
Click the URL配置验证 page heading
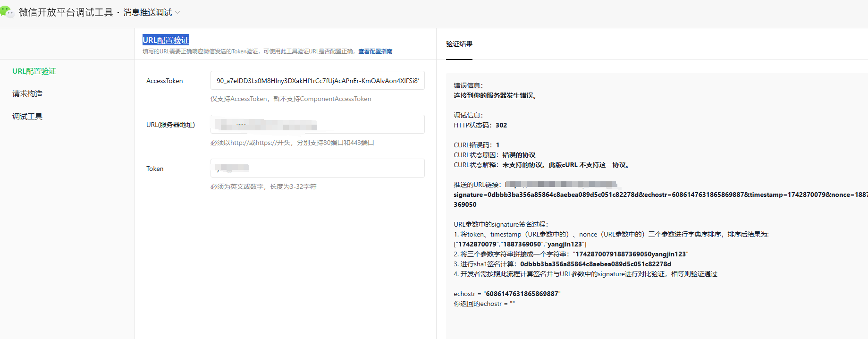coord(166,40)
